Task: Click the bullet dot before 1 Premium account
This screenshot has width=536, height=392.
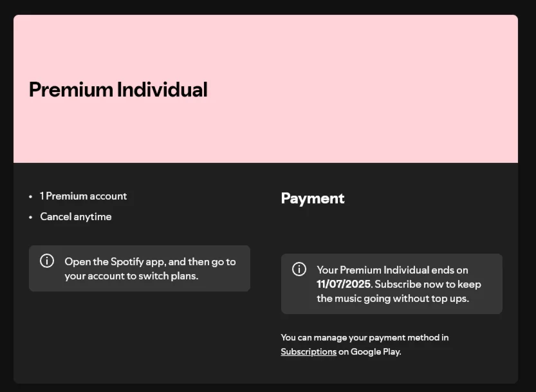Action: coord(30,197)
